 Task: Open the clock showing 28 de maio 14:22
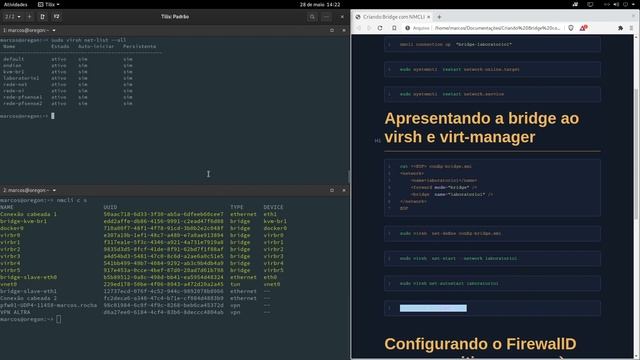(320, 4)
